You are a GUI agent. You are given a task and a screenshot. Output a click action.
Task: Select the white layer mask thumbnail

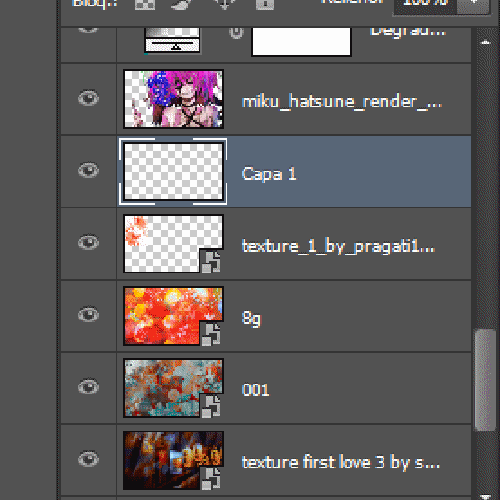[x=301, y=41]
